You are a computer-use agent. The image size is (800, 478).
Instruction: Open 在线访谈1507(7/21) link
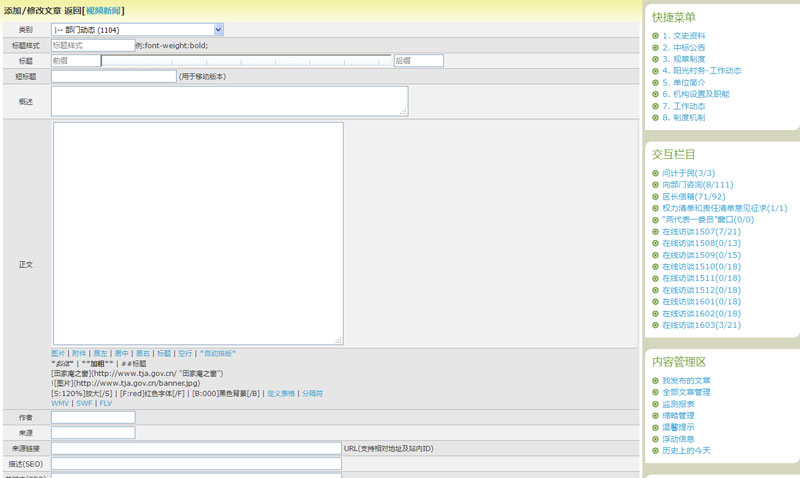click(701, 232)
